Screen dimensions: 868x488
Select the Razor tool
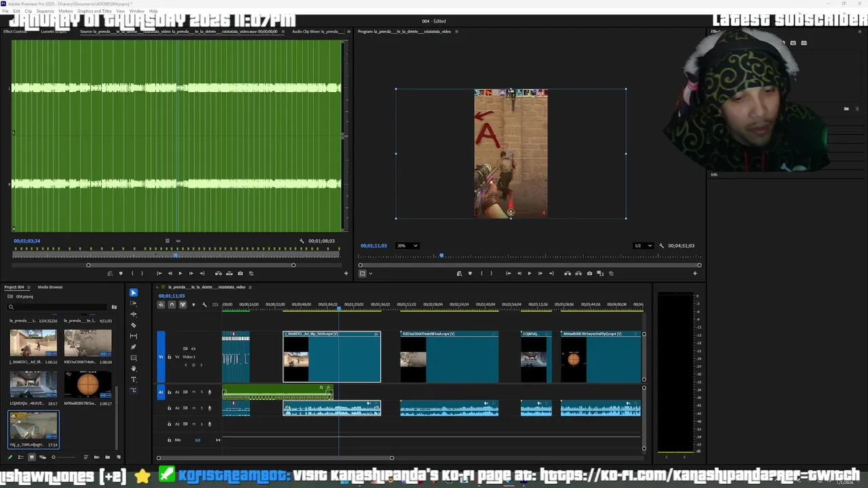[134, 325]
